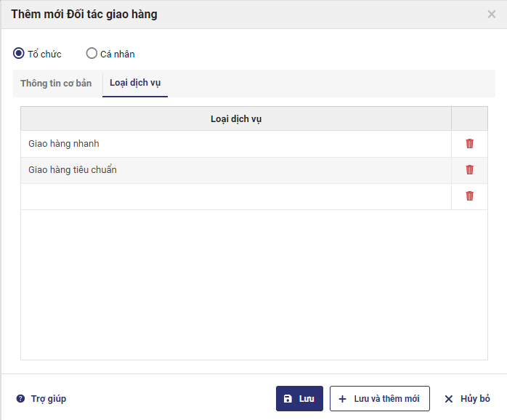Click trash icon on the empty row
This screenshot has width=507, height=420.
[x=469, y=196]
